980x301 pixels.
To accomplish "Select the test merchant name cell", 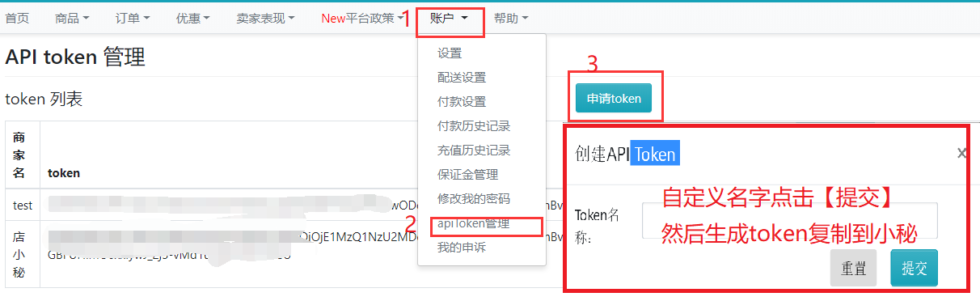I will (23, 206).
